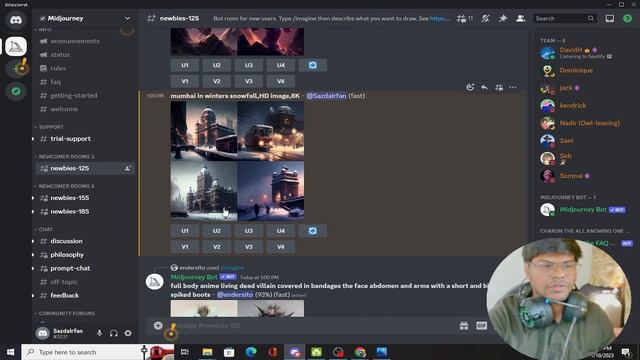Open the Help icon

pos(627,18)
